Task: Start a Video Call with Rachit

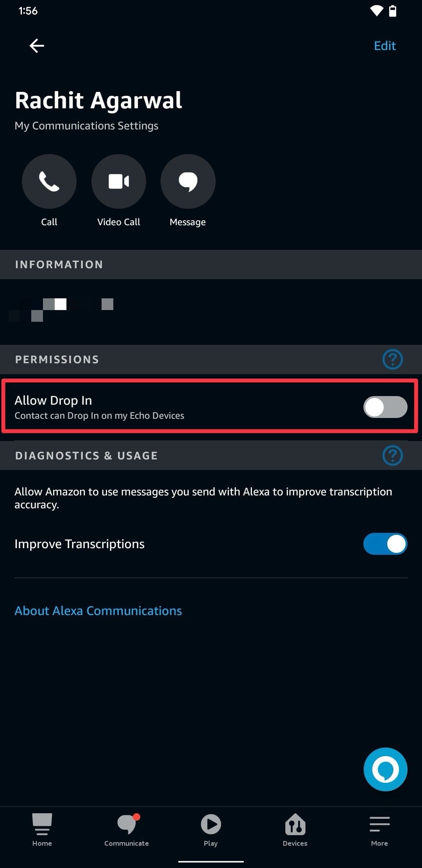Action: click(118, 181)
